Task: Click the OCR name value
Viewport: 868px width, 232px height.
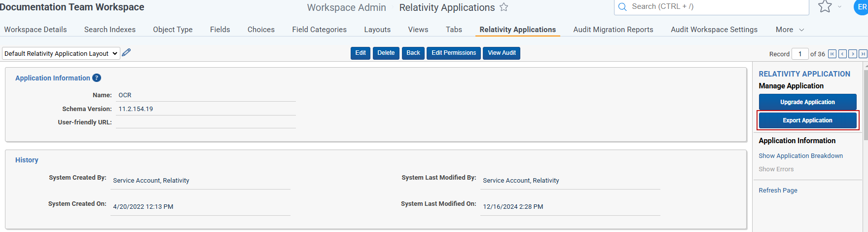Action: tap(125, 95)
